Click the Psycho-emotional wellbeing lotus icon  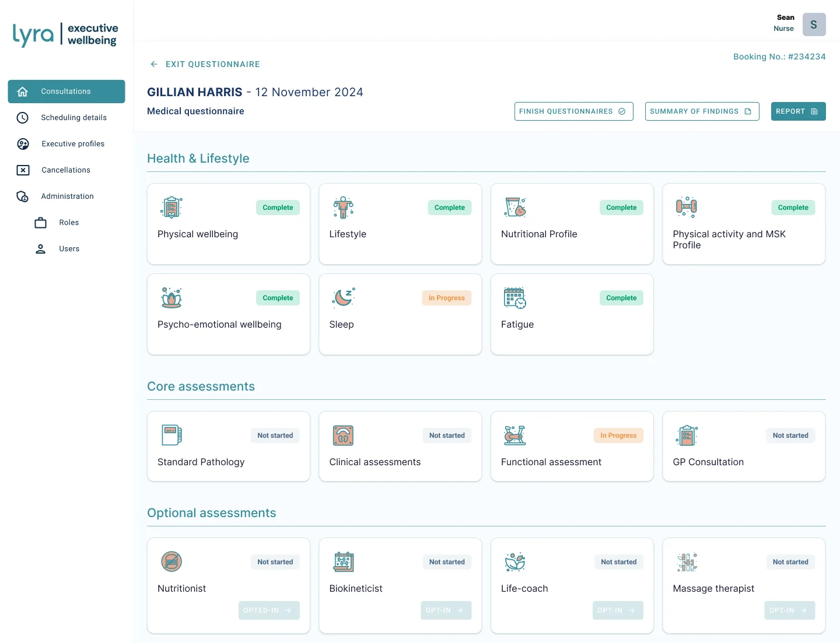[x=171, y=298]
